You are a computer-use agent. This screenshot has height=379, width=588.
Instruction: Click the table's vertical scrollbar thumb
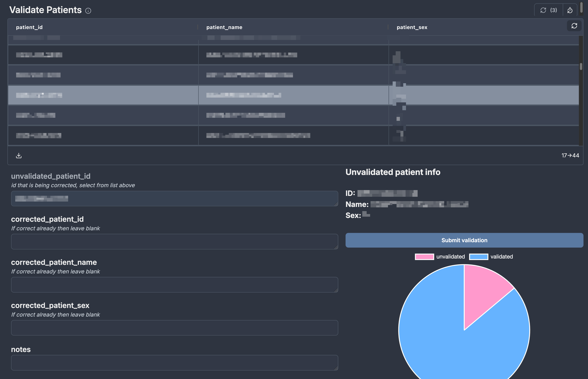coord(581,67)
